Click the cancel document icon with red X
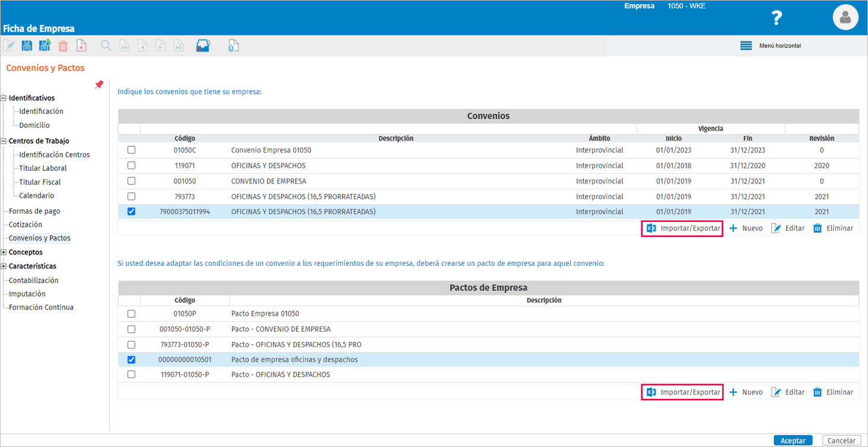868x447 pixels. [81, 46]
